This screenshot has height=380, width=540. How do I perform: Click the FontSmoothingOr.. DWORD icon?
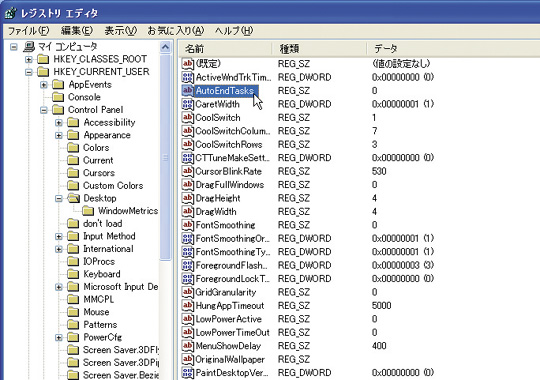[187, 238]
